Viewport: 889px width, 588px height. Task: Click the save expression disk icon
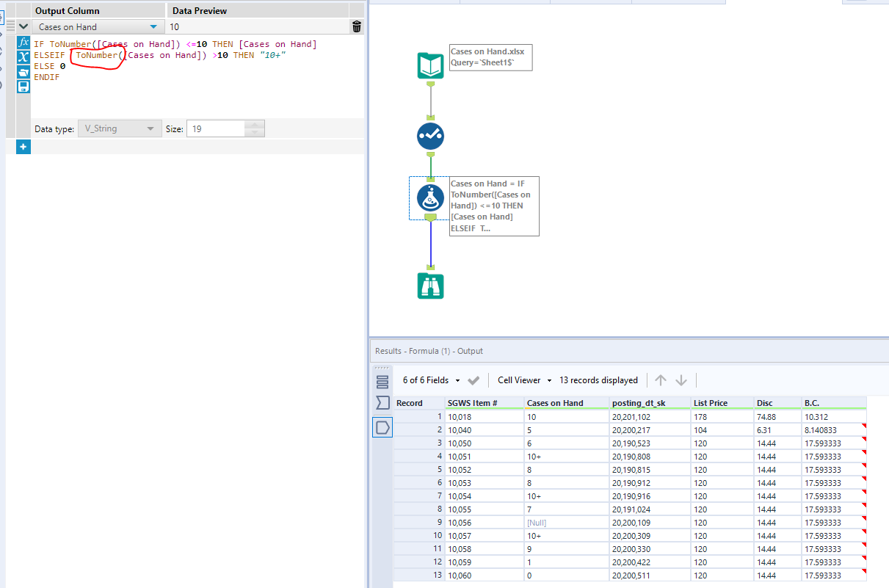[23, 87]
